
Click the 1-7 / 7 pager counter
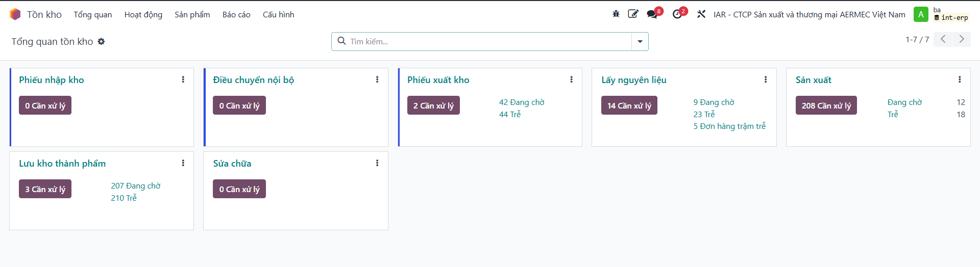(x=917, y=40)
